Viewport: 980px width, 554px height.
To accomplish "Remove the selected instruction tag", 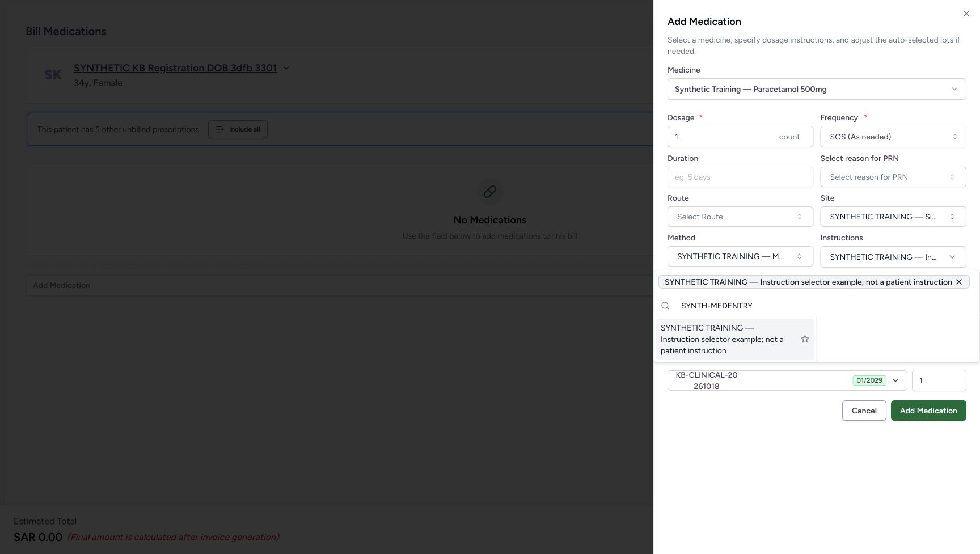I will pos(959,282).
